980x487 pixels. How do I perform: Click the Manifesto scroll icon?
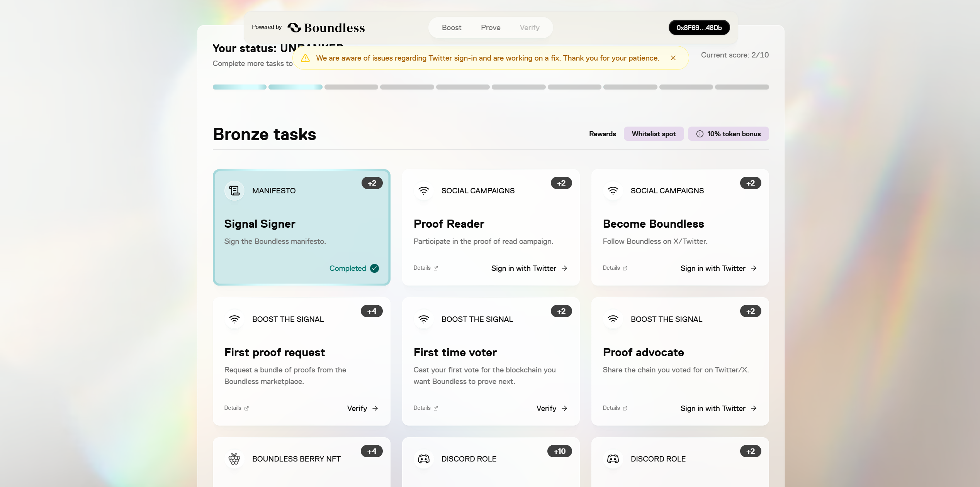[x=234, y=191]
